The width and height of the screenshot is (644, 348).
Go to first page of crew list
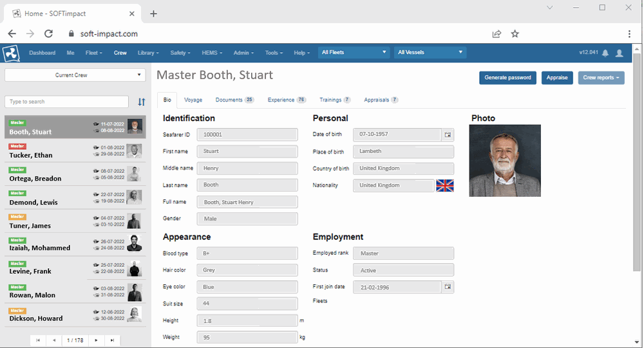(x=38, y=340)
